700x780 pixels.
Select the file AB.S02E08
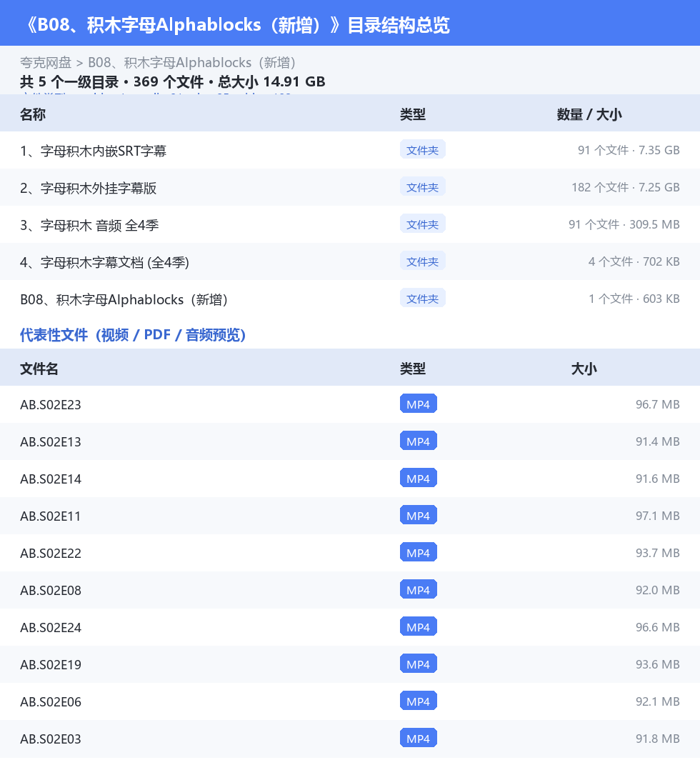pos(51,591)
